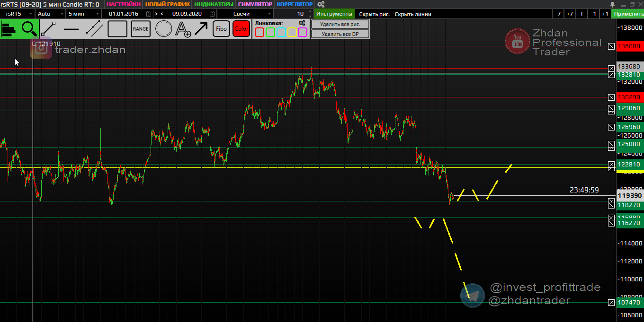Select the horizontal line tool
The width and height of the screenshot is (644, 322).
72,29
